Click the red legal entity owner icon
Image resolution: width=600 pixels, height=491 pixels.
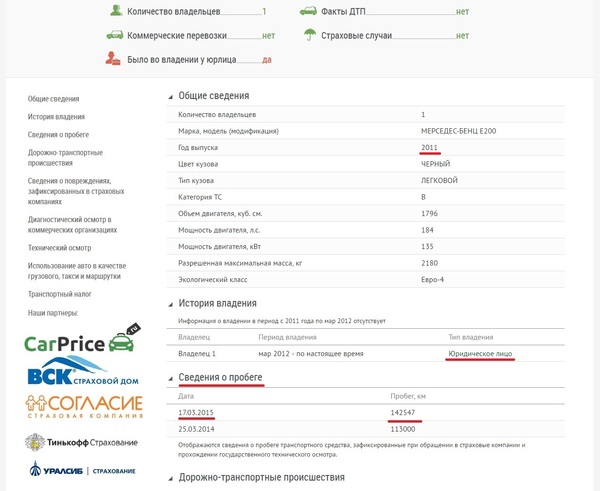(x=113, y=59)
